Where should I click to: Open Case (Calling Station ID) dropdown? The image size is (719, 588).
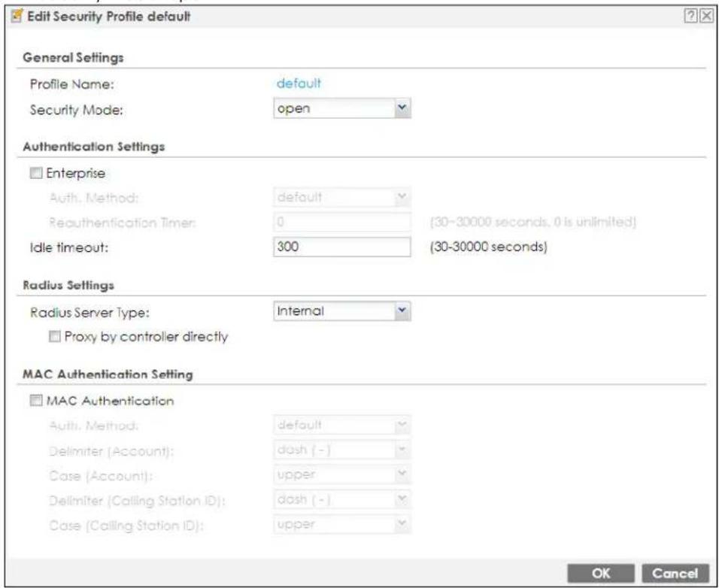coord(341,524)
